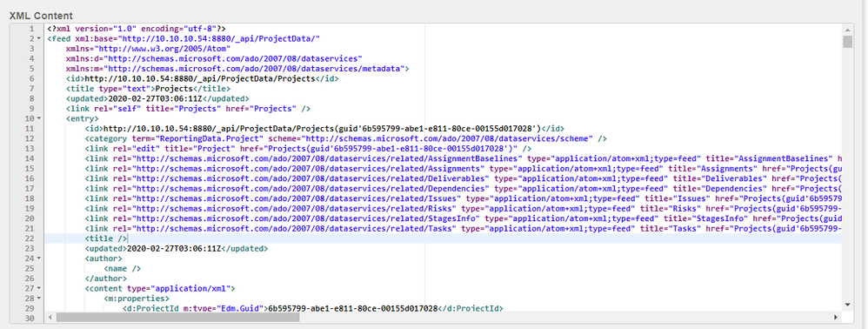Screen dimensions: 868x329
Task: Click the Risks related link line
Action: coord(463,208)
